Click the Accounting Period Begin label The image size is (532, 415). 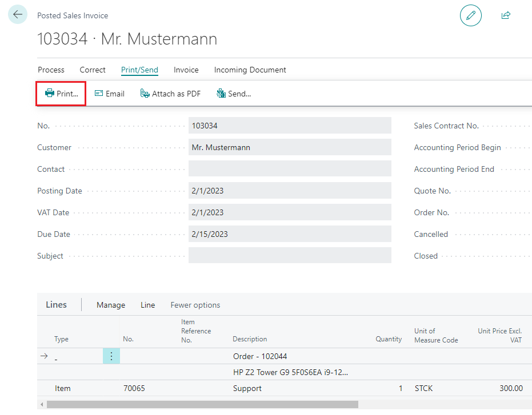click(x=457, y=147)
